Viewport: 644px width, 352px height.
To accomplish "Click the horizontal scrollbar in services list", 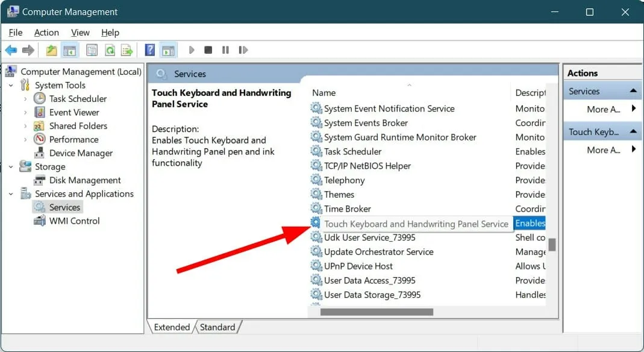I will [x=377, y=312].
